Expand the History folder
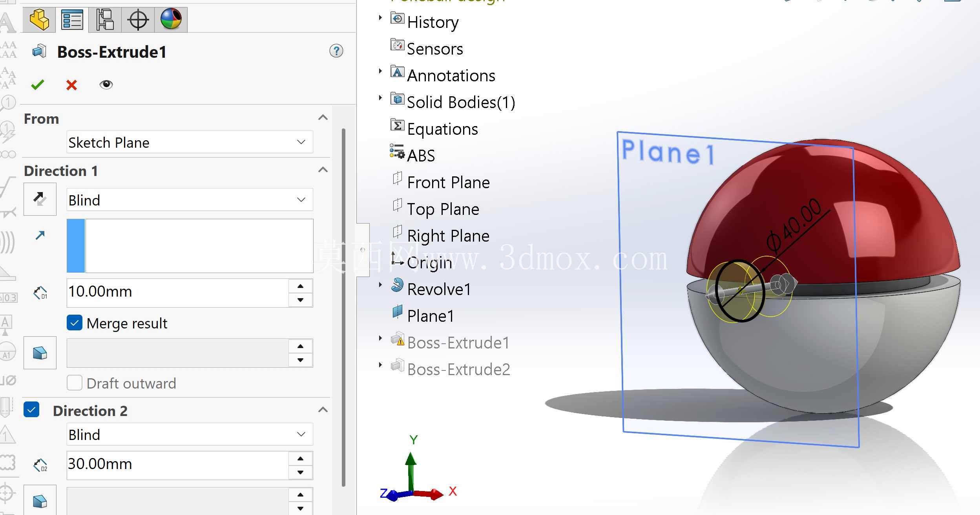The height and width of the screenshot is (515, 980). (x=380, y=18)
